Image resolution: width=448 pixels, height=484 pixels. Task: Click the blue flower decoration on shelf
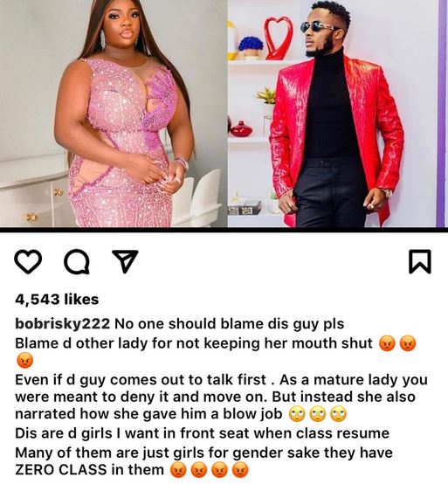[x=251, y=45]
